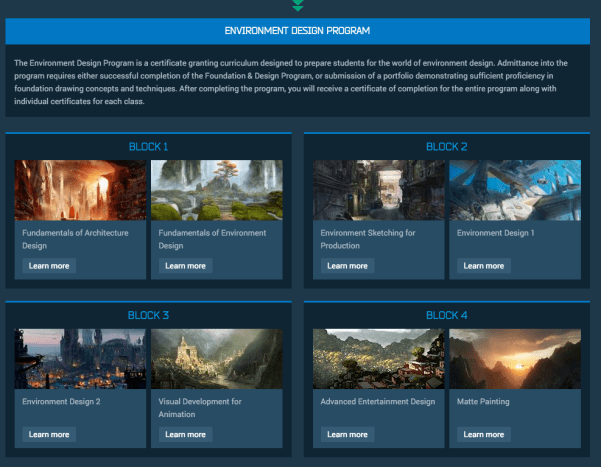Viewport: 601px width, 467px height.
Task: Open the Environment Design 1 spaceship thumbnail
Action: click(515, 190)
